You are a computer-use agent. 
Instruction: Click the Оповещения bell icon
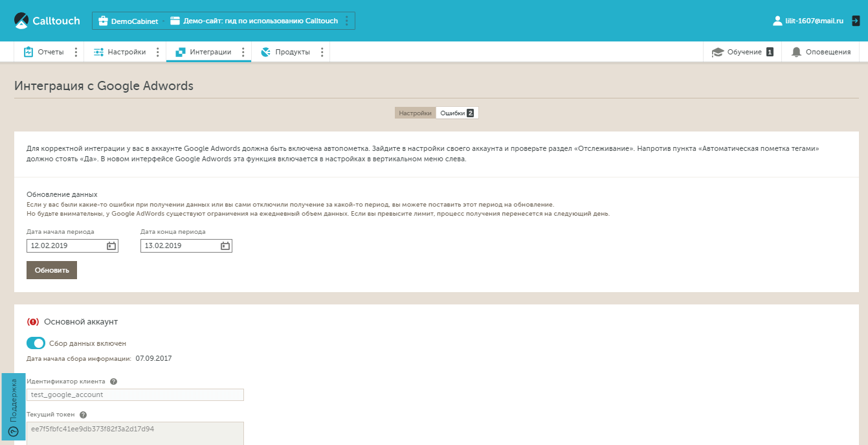(x=796, y=52)
